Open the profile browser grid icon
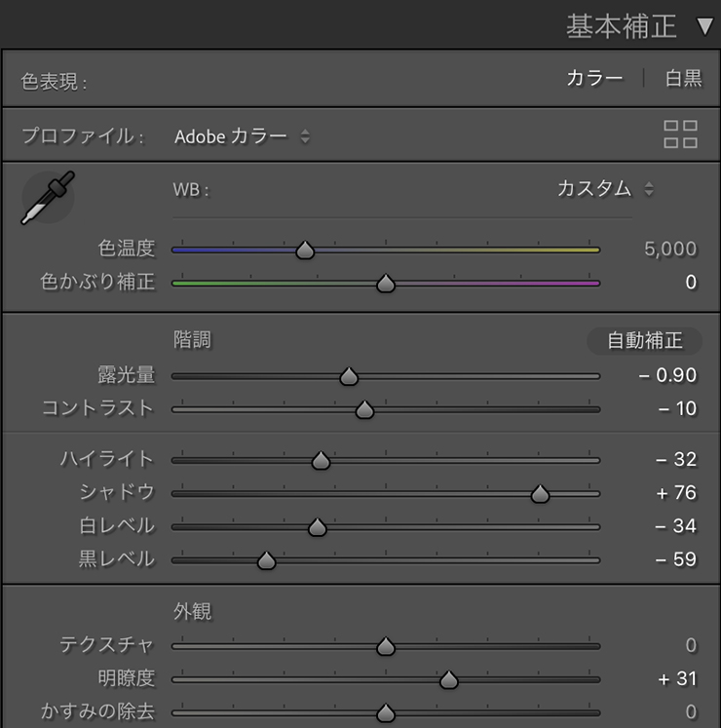 [x=680, y=134]
